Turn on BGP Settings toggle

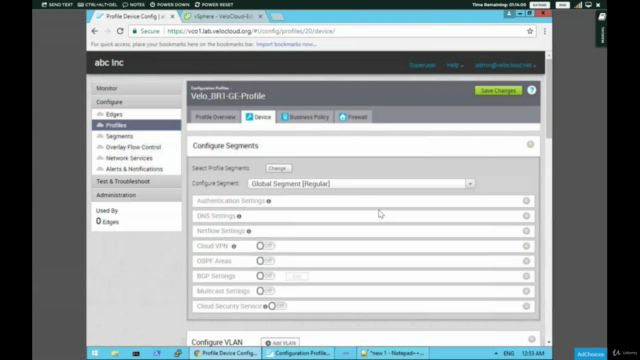click(265, 276)
